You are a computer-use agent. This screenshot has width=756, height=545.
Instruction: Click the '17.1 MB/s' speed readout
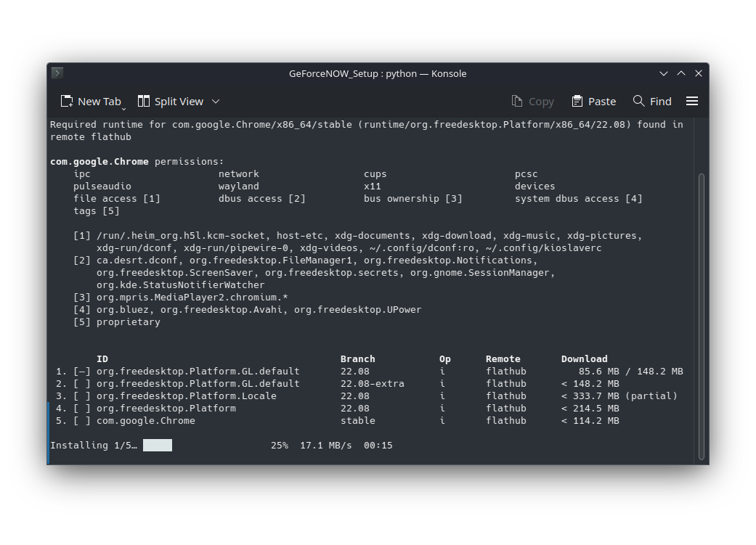click(326, 446)
